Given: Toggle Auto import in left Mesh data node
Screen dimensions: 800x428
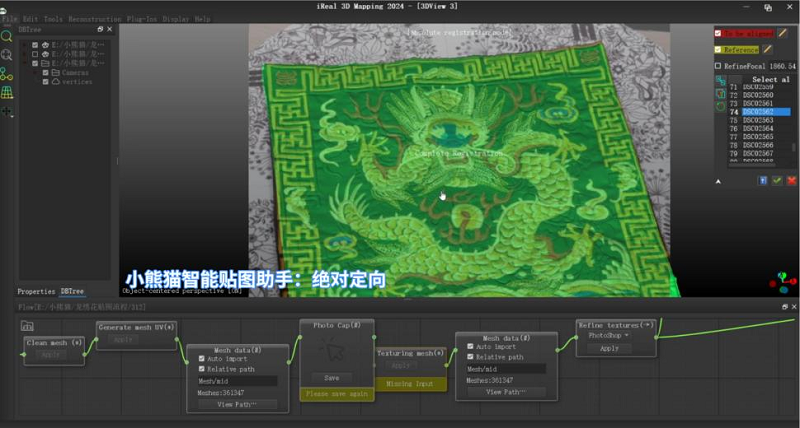Looking at the screenshot, I should click(x=202, y=359).
